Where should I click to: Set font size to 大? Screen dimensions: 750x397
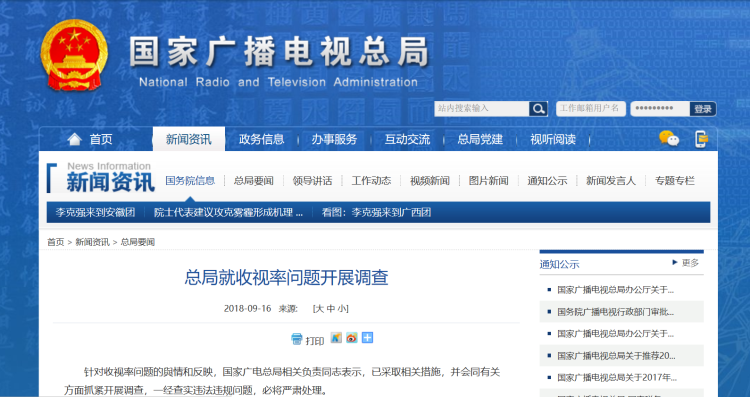coord(320,309)
